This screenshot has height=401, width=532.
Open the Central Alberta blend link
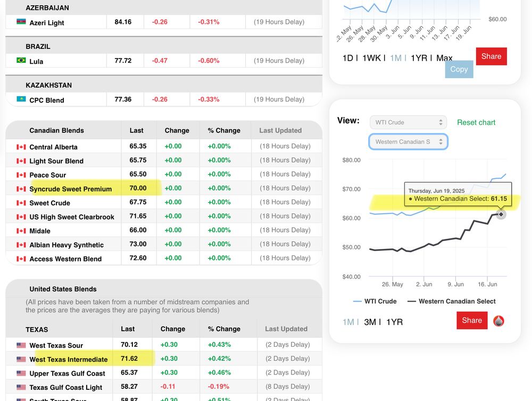53,147
